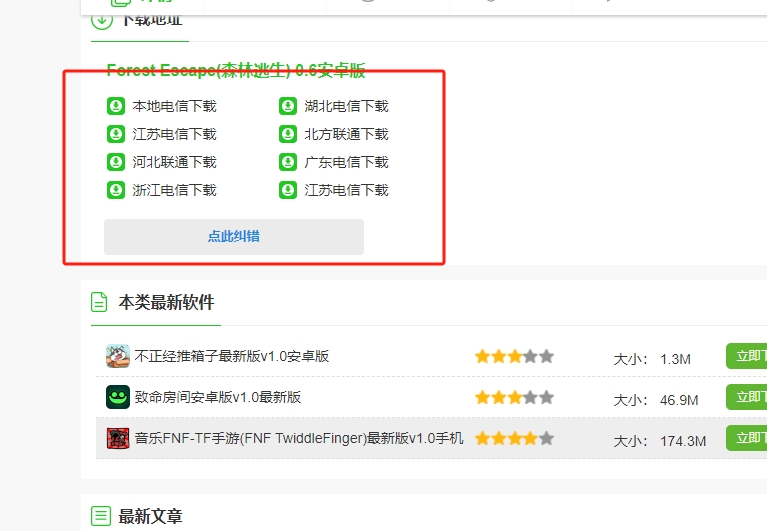Click the 点此纠错 report error button
Screen dimensions: 767x531
point(234,237)
